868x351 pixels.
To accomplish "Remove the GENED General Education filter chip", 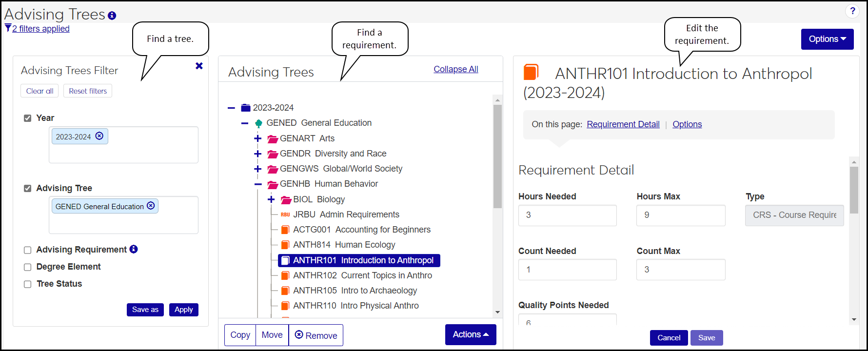I will pos(151,206).
